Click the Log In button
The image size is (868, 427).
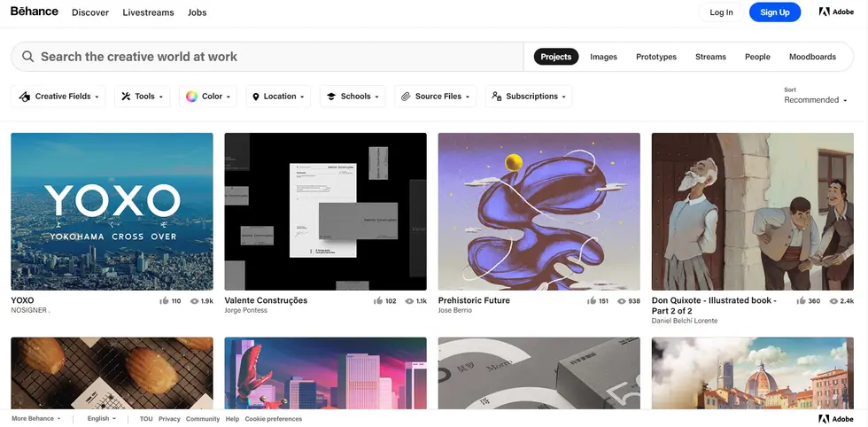coord(721,12)
